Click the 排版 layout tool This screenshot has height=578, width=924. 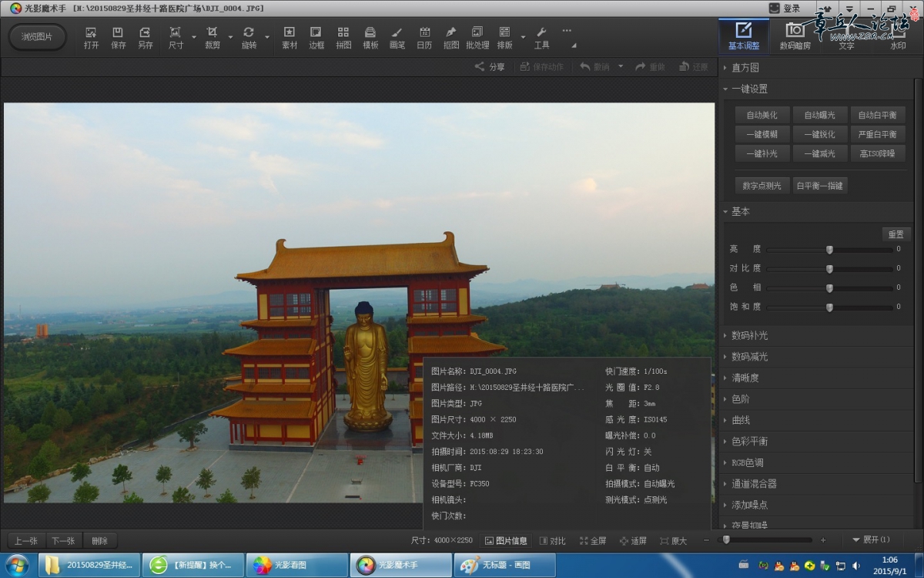504,38
